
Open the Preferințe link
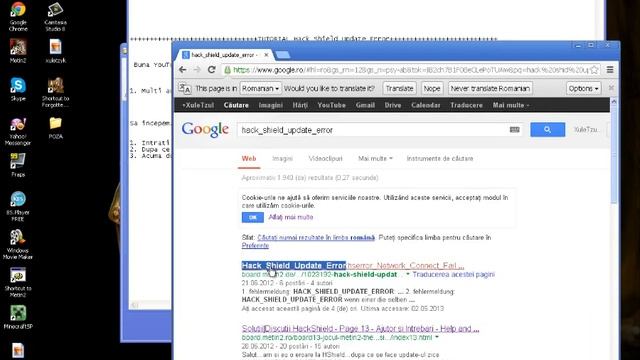pyautogui.click(x=255, y=246)
